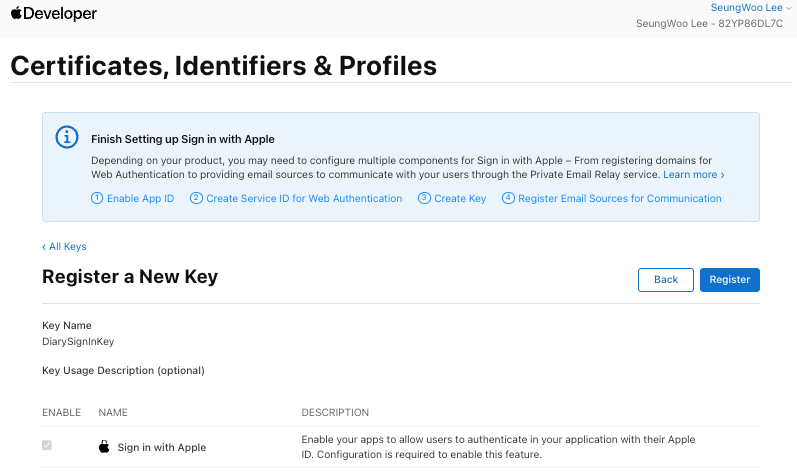Go to step 3 Create Key
The image size is (797, 476).
(x=452, y=198)
